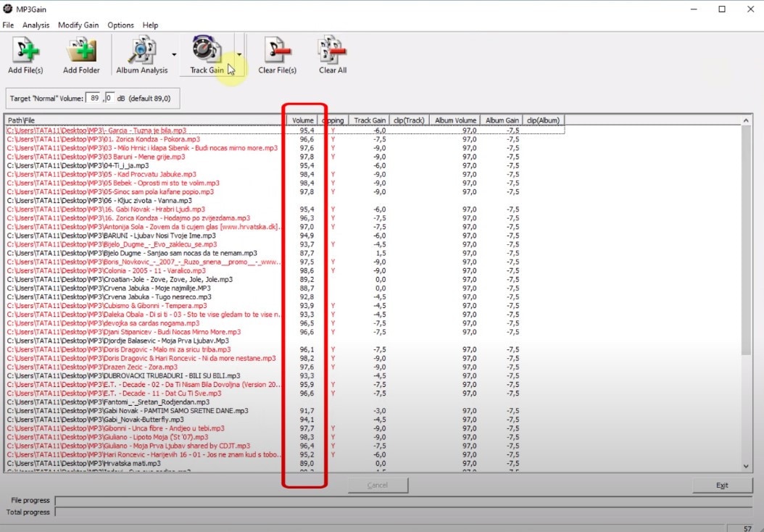The height and width of the screenshot is (532, 764).
Task: Select devojka sa cardas nogama.mp3 row
Action: [x=285, y=323]
